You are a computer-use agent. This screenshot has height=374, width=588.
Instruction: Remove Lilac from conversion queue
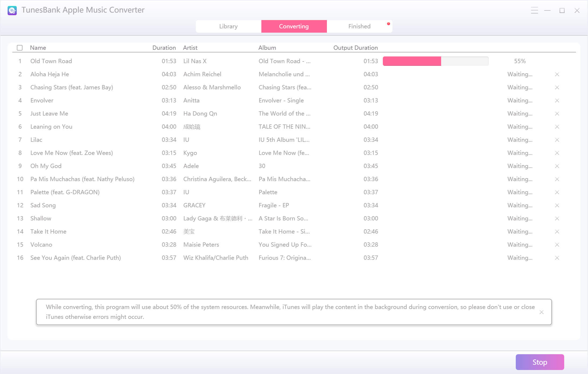click(x=557, y=140)
